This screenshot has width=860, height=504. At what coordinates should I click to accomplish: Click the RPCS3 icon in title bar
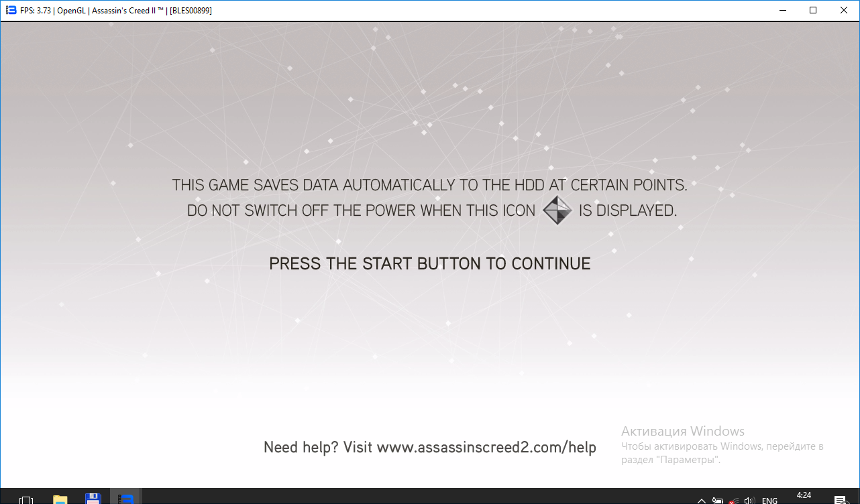pos(11,10)
